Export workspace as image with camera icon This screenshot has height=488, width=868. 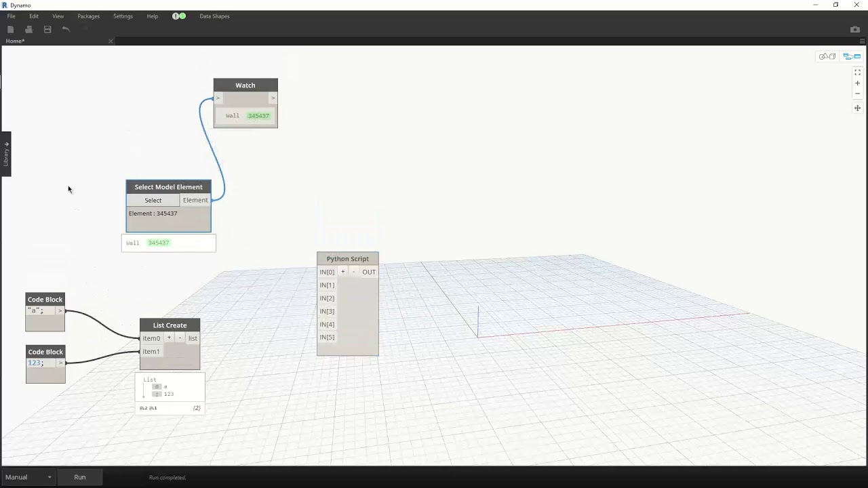(854, 29)
